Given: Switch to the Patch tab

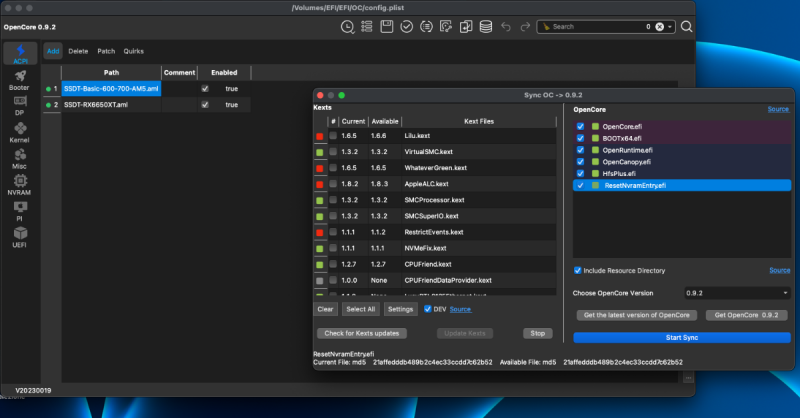Looking at the screenshot, I should 106,50.
